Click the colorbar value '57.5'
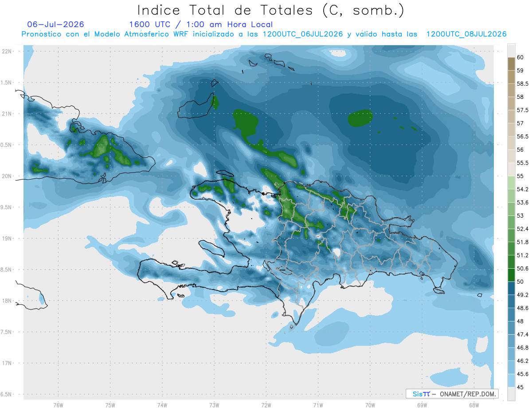 click(x=523, y=110)
